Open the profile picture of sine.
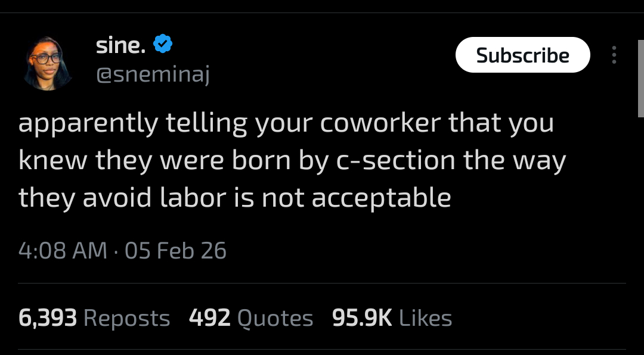The image size is (644, 355). click(x=48, y=64)
